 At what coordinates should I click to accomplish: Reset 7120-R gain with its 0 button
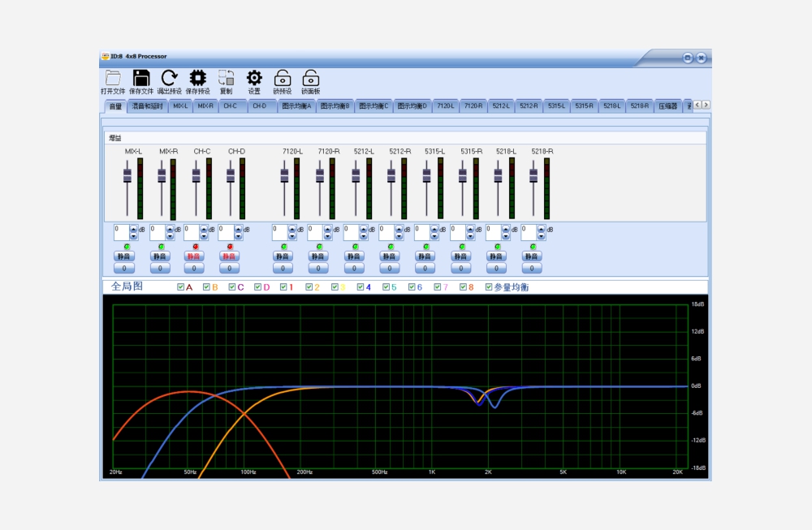[x=318, y=268]
